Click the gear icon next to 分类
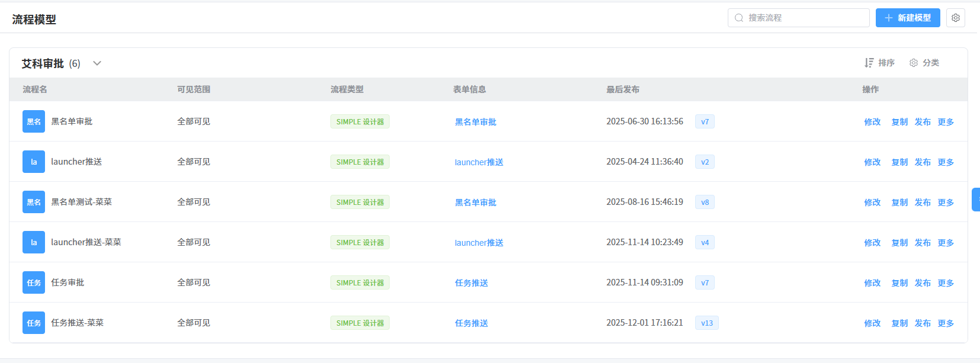The image size is (980, 363). point(914,63)
